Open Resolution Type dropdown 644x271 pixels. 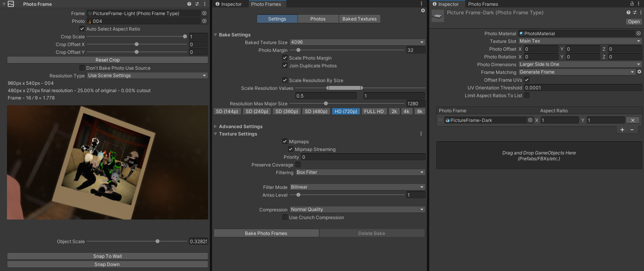[x=147, y=75]
